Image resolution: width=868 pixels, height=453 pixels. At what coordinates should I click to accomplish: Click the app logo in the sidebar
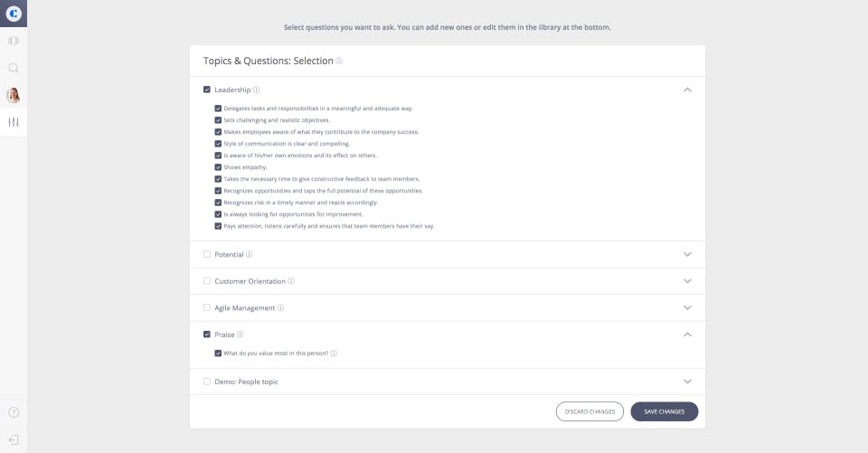tap(14, 14)
